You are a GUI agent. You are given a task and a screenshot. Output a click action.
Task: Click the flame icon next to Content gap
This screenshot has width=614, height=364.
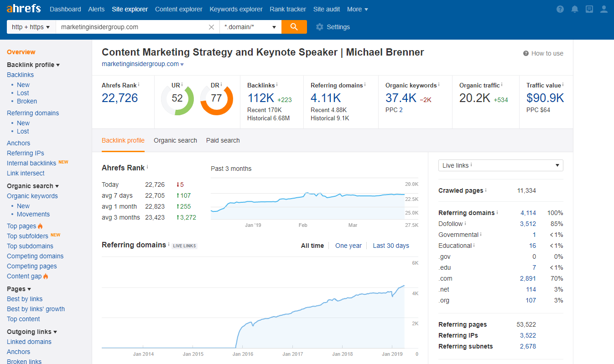click(x=46, y=276)
